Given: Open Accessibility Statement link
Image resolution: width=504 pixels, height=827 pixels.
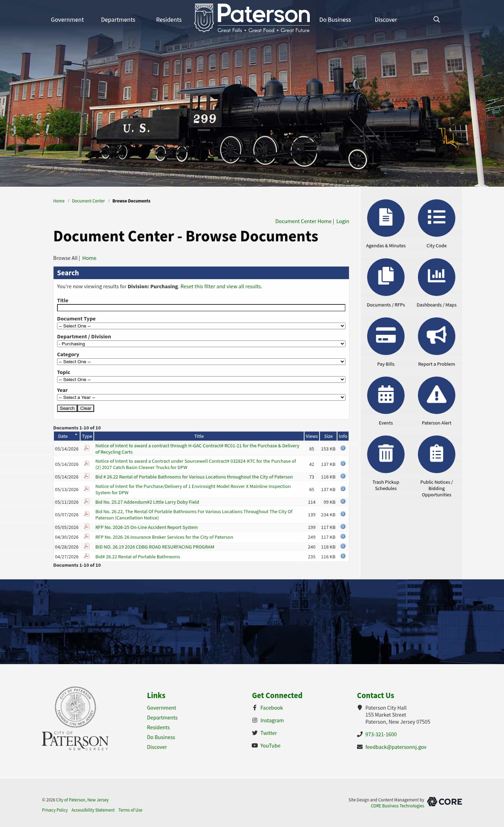Looking at the screenshot, I should 93,810.
